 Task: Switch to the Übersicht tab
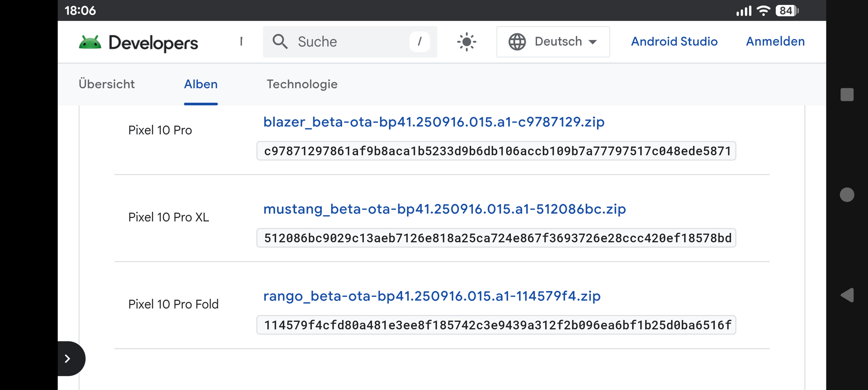(x=107, y=84)
